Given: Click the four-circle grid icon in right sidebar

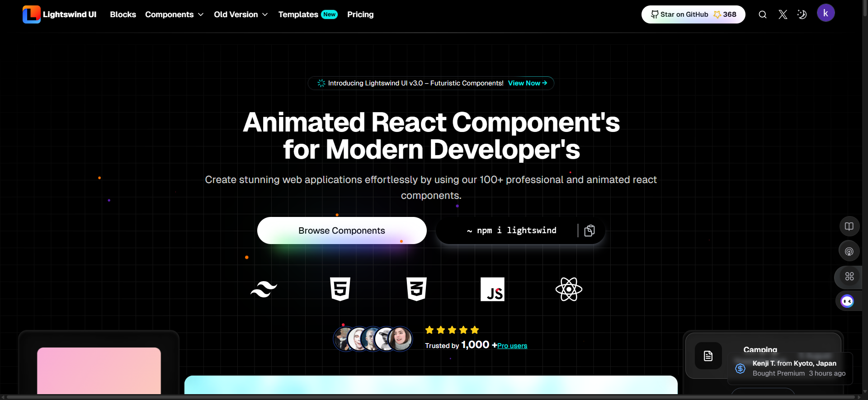Looking at the screenshot, I should [849, 276].
